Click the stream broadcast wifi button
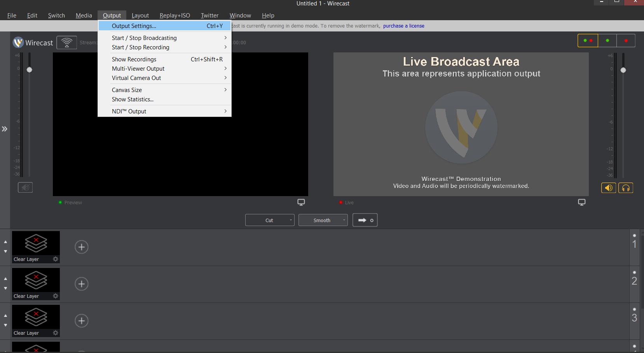Viewport: 644px width, 353px height. 66,42
